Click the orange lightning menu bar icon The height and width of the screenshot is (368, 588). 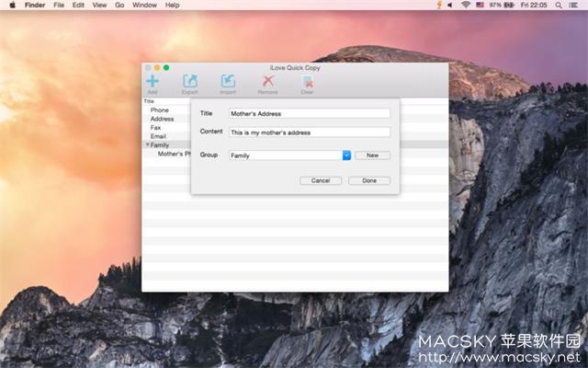[x=439, y=5]
